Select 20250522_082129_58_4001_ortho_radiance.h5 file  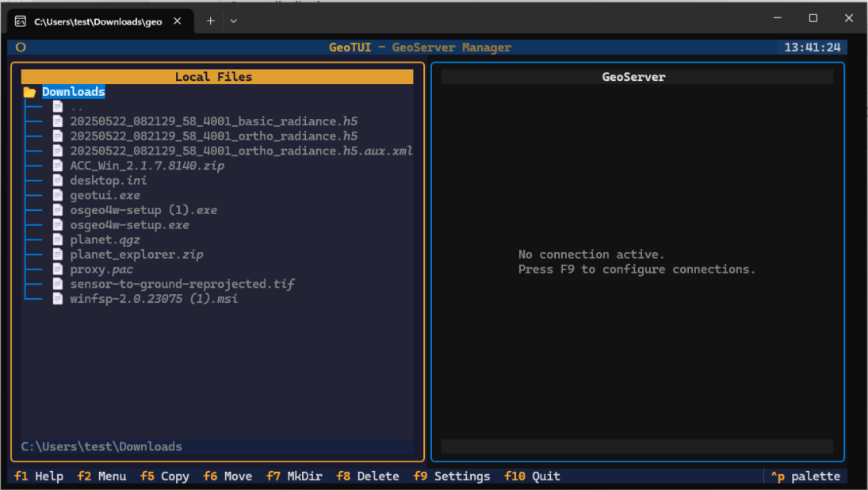coord(214,136)
